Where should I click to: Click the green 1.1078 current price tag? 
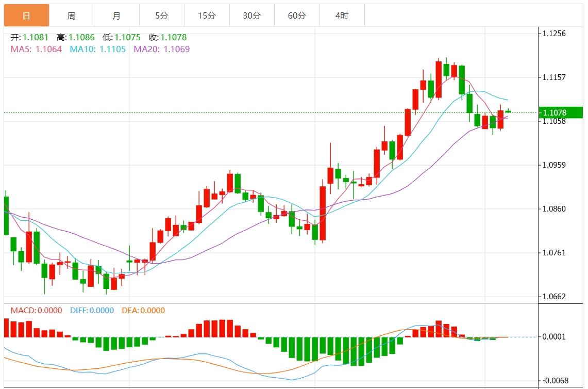pos(561,112)
